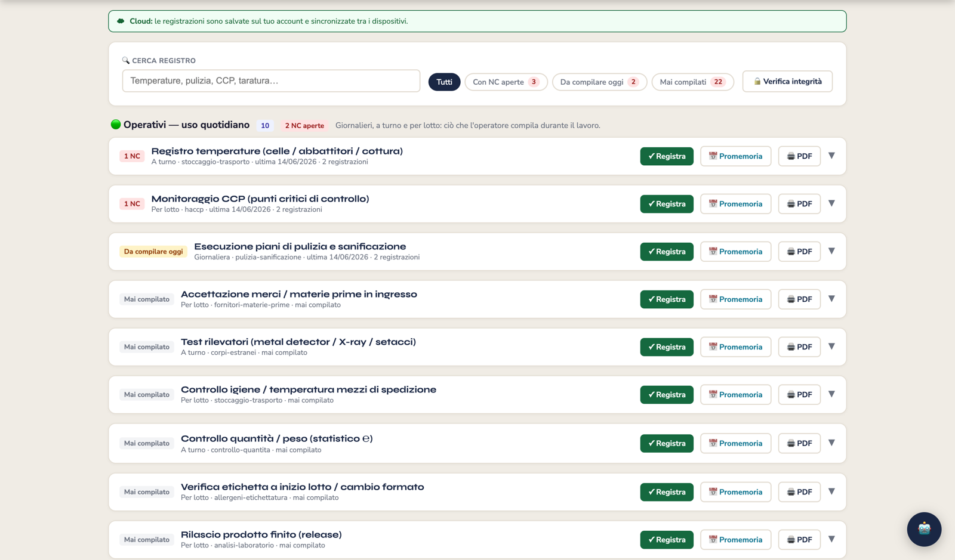This screenshot has height=560, width=955.
Task: Open Promemoria for Controllo igiene mezzi
Action: 735,395
